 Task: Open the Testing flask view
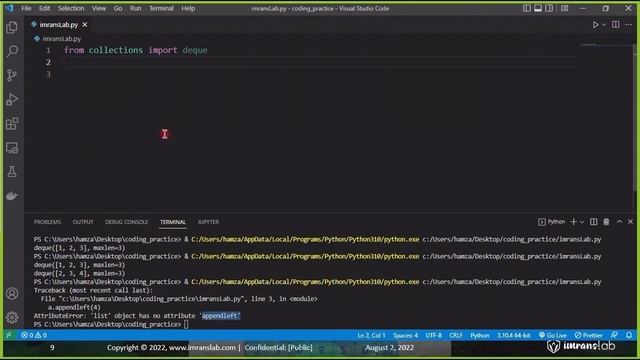tap(12, 172)
